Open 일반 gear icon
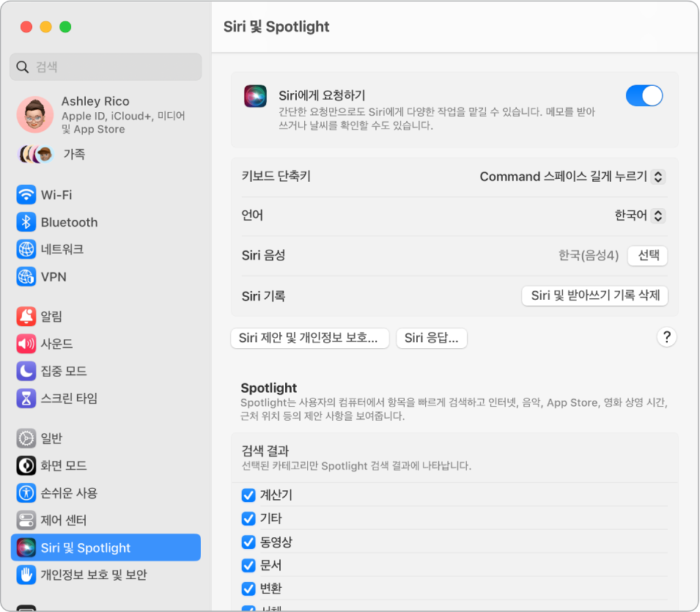 26,438
